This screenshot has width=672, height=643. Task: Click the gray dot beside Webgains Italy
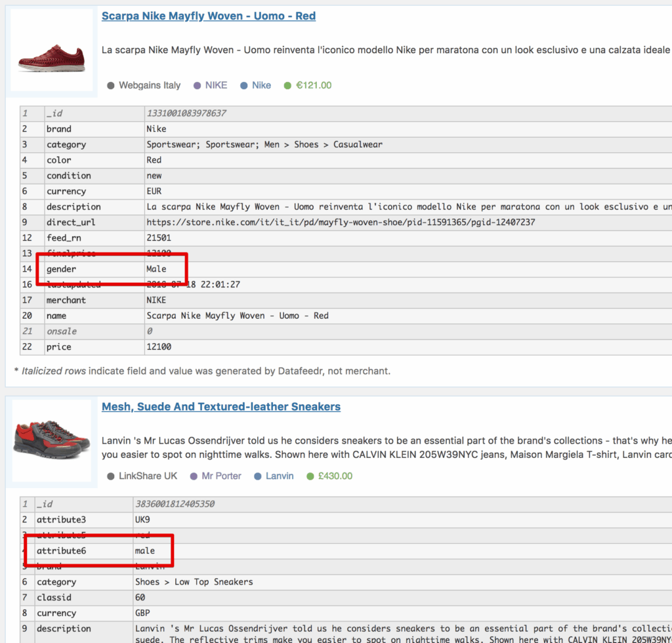click(x=111, y=85)
